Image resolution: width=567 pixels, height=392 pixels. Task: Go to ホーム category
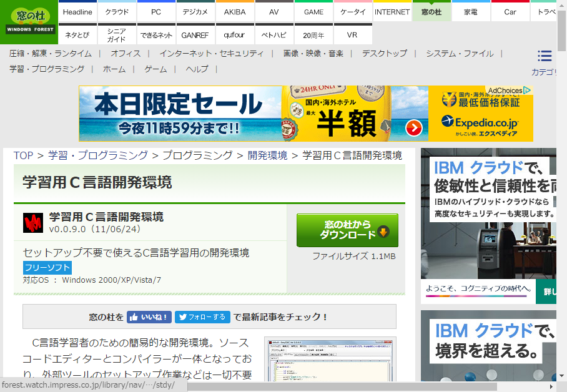pos(115,69)
